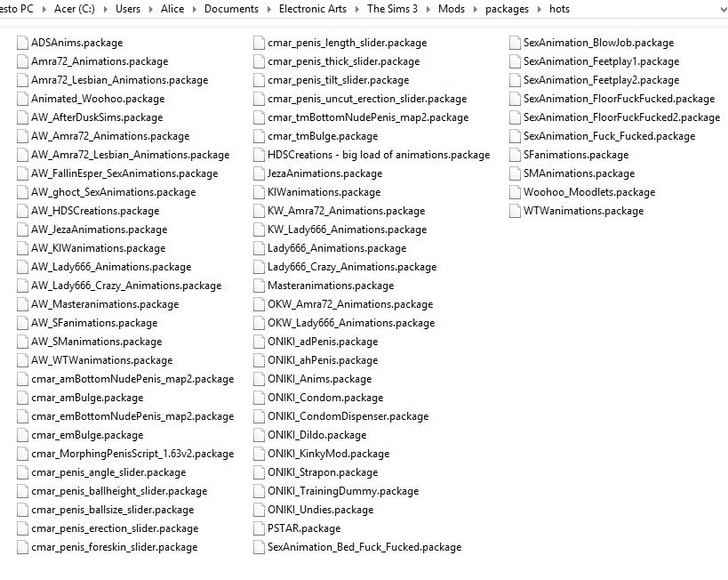Click the SFanimations.package file icon
The image size is (728, 580).
point(515,155)
